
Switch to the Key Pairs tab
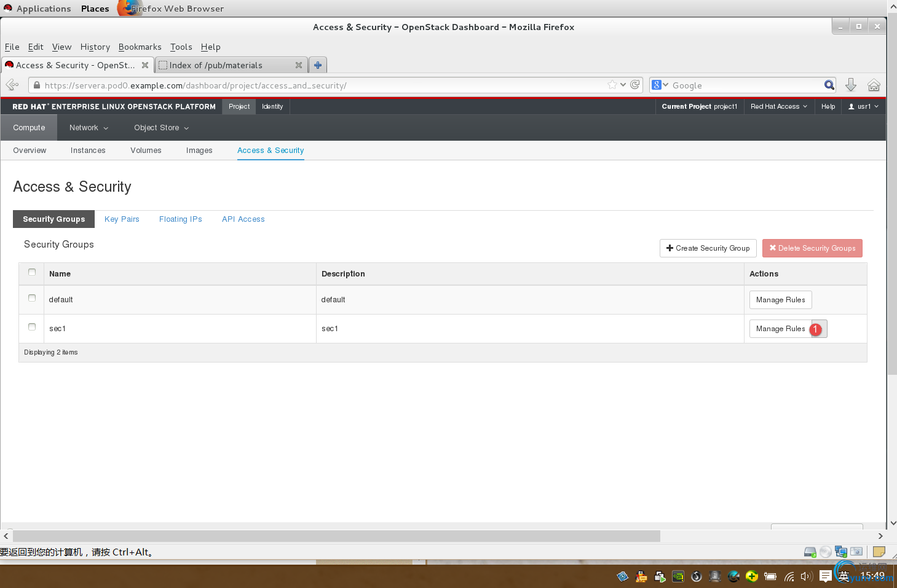[122, 219]
